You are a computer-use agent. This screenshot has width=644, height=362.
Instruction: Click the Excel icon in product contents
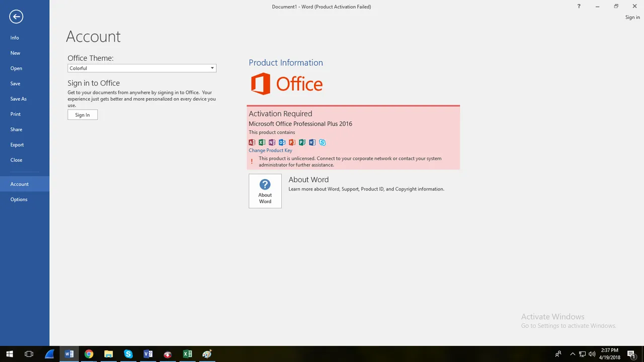262,142
